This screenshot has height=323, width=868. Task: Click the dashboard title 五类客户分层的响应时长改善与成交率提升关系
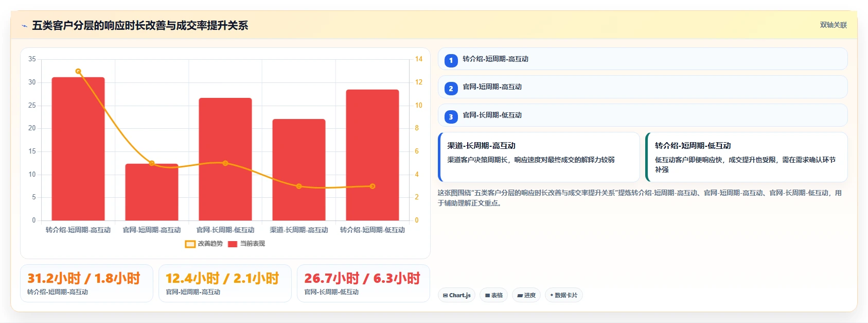pyautogui.click(x=140, y=26)
